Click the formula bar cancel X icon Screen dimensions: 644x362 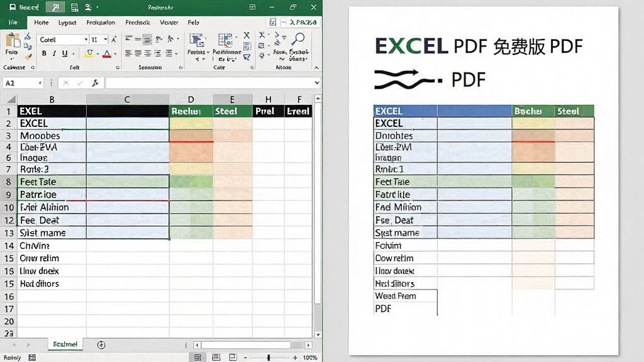(65, 83)
